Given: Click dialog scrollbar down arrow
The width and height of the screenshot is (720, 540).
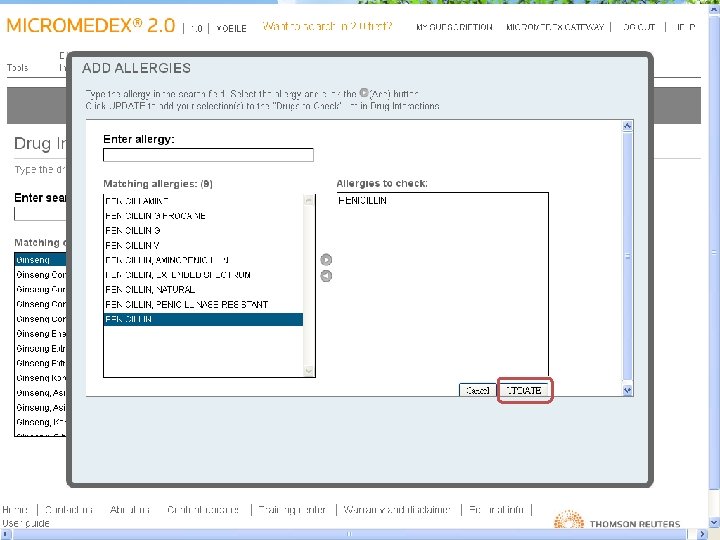Looking at the screenshot, I should (x=627, y=390).
